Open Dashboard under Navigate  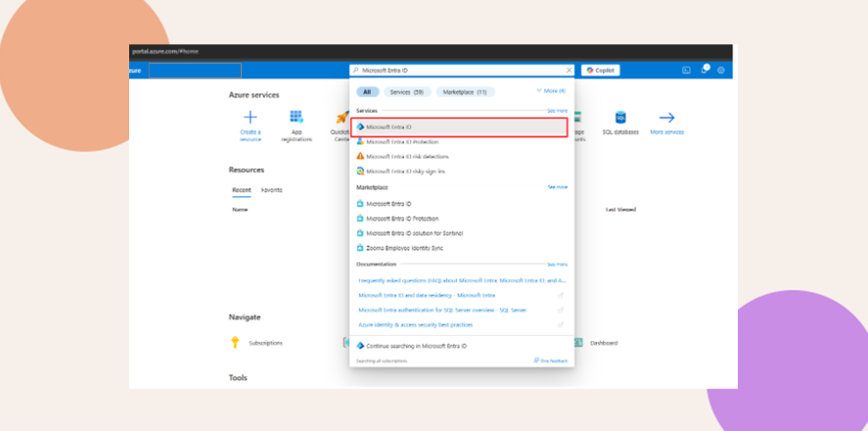pyautogui.click(x=604, y=343)
